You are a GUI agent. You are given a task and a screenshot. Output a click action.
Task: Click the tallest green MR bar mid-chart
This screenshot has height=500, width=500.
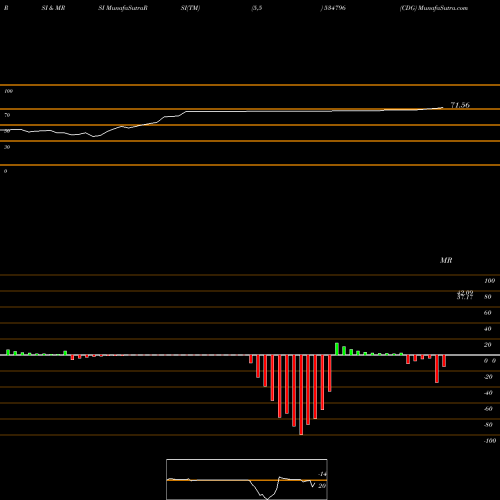[x=337, y=349]
